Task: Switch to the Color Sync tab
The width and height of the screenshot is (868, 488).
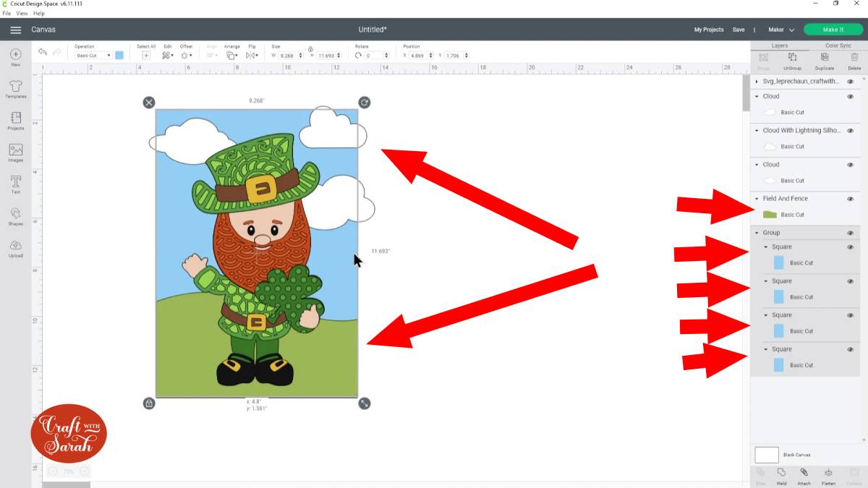Action: click(838, 46)
